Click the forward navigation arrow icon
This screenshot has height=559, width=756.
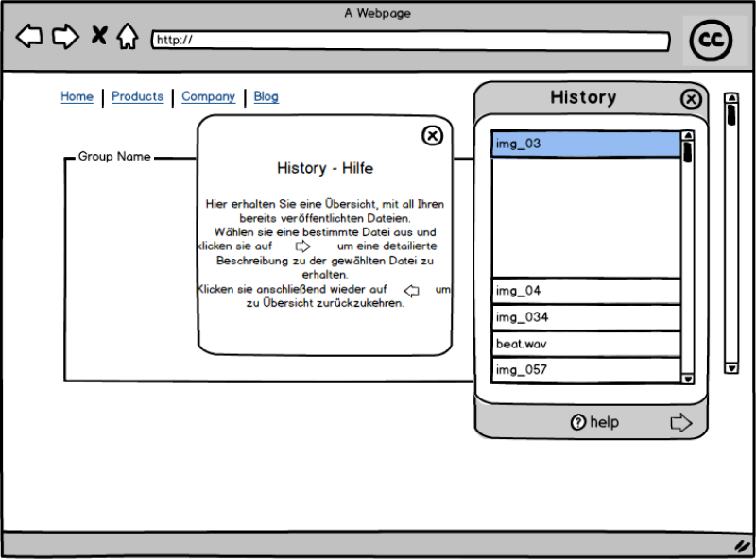pyautogui.click(x=65, y=36)
